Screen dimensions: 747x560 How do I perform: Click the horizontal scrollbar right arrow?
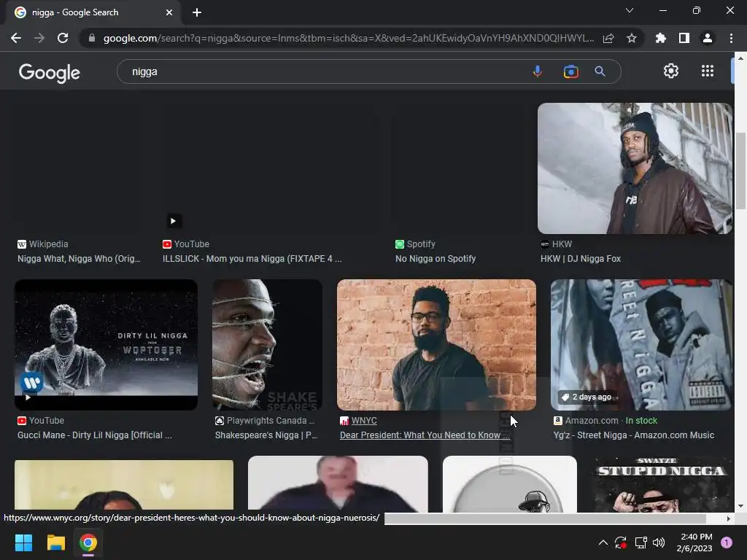click(x=729, y=518)
